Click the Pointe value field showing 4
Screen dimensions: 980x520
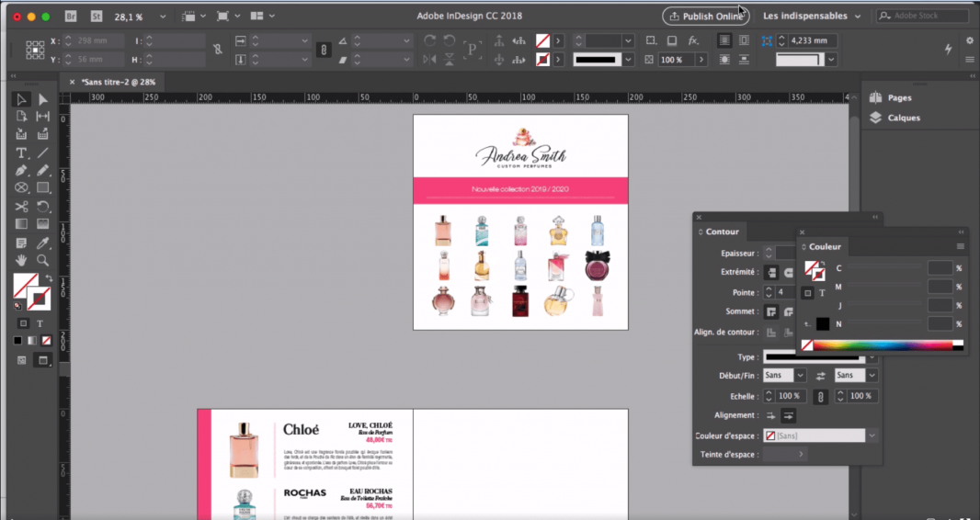[x=784, y=292]
